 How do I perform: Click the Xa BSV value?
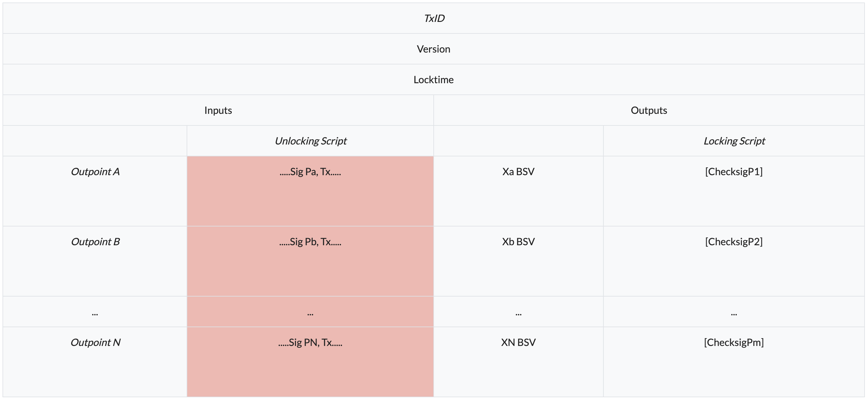click(518, 172)
